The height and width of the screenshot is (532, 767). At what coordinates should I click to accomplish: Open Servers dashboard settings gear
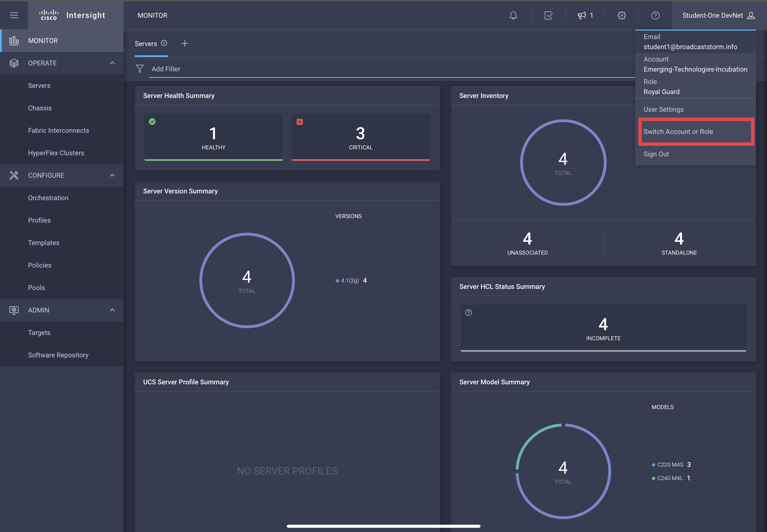click(164, 43)
